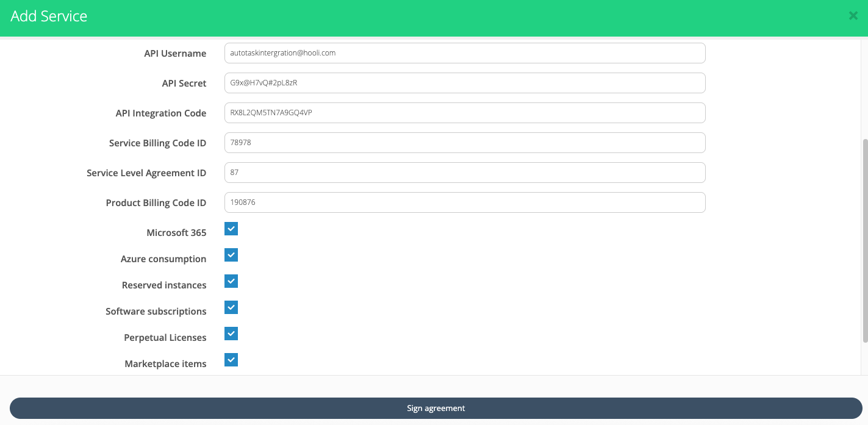Uncheck the Microsoft 365 checkbox
The height and width of the screenshot is (425, 868).
[231, 229]
